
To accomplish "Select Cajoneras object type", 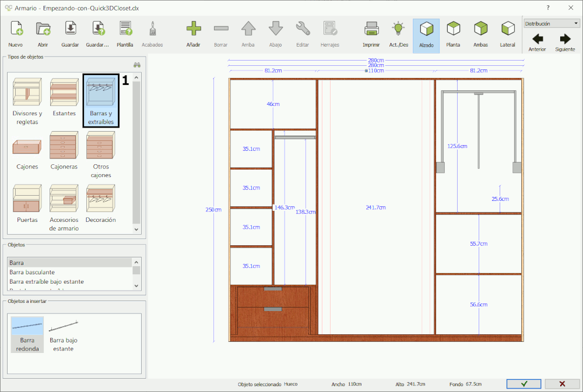I will (64, 150).
